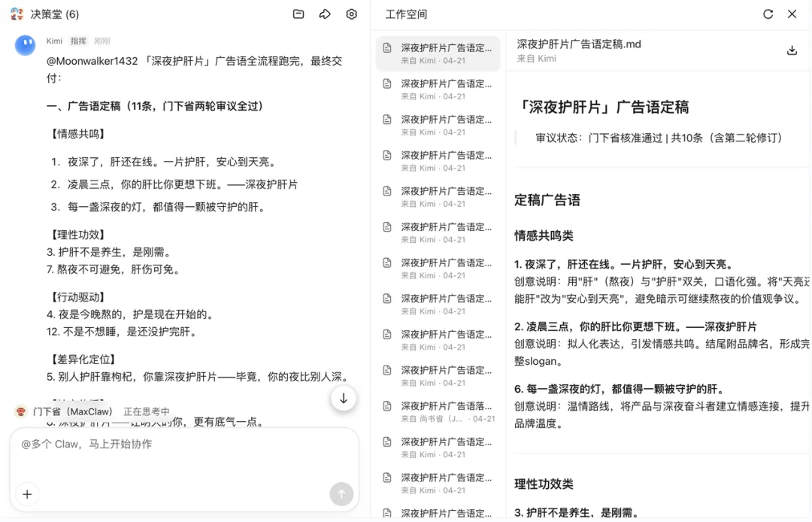
Task: Refresh the 工作空间 panel
Action: pyautogui.click(x=768, y=14)
